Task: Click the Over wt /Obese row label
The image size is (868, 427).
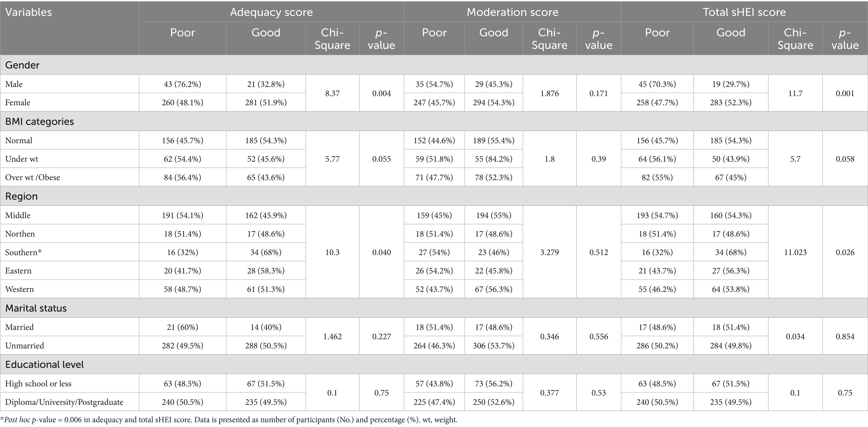Action: pyautogui.click(x=33, y=177)
